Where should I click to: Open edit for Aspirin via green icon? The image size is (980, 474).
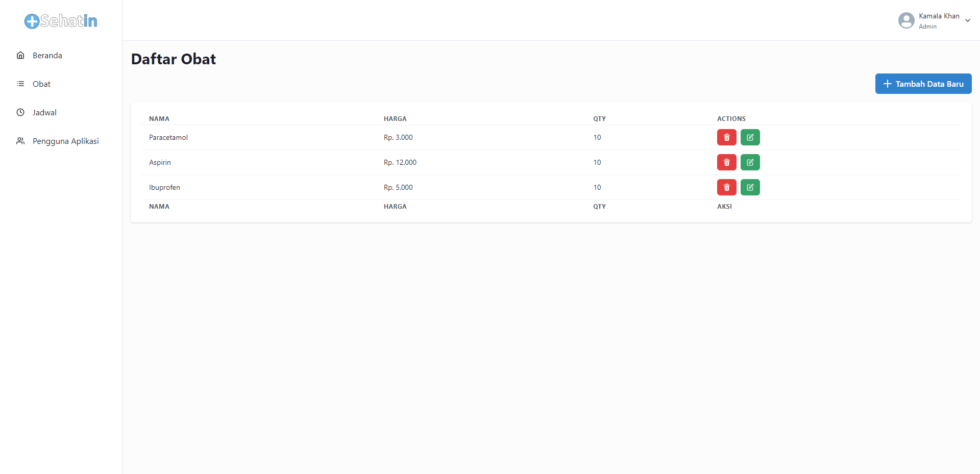(x=750, y=162)
